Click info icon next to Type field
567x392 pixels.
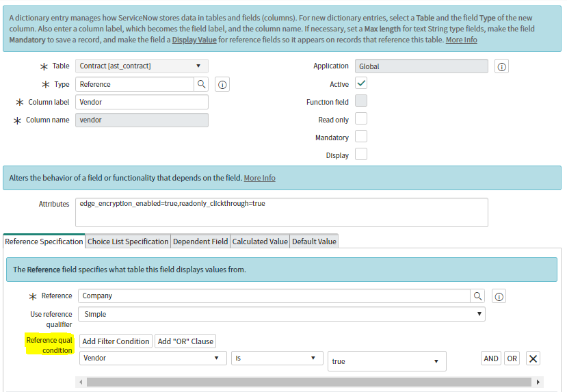(x=222, y=84)
